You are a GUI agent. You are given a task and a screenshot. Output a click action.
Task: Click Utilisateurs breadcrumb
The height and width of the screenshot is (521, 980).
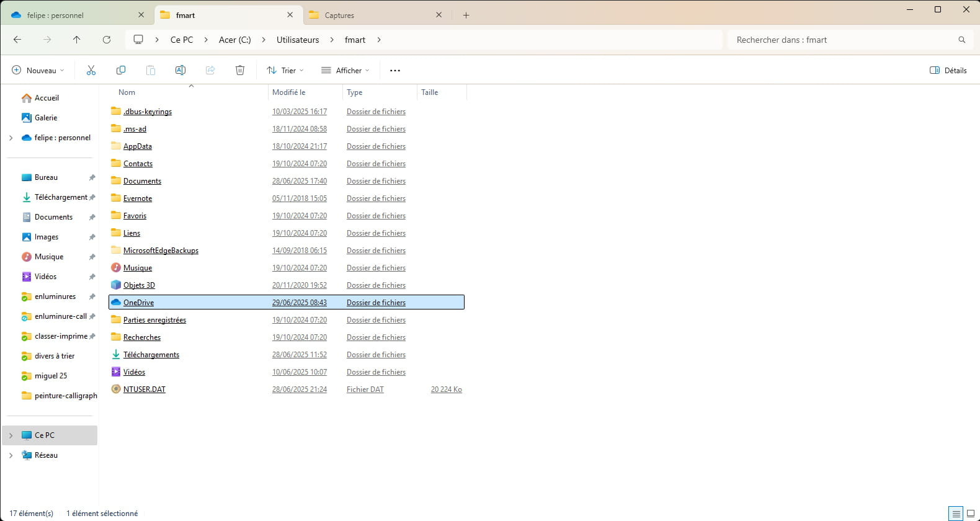click(x=298, y=40)
